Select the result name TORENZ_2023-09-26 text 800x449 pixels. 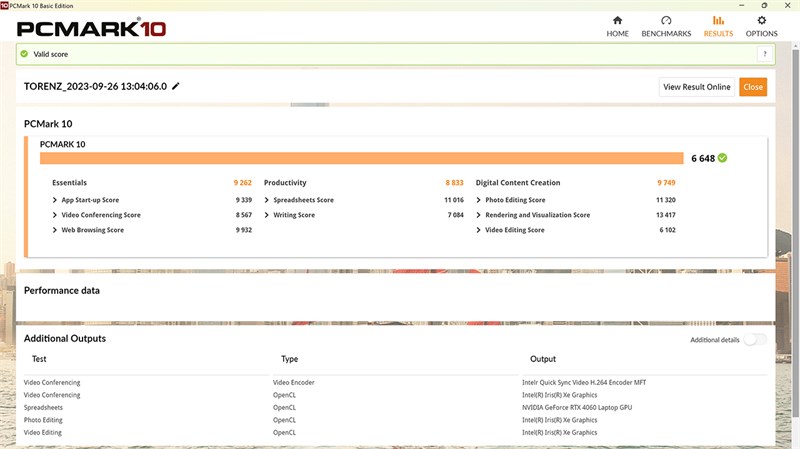pos(95,86)
